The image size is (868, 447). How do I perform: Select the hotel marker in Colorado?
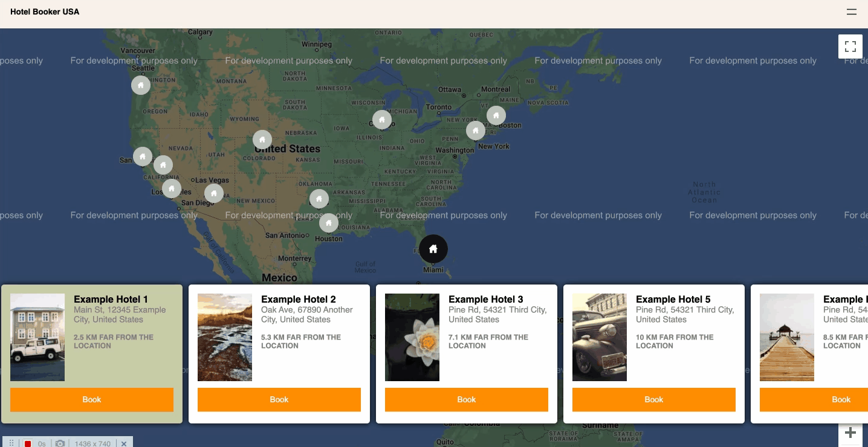262,140
